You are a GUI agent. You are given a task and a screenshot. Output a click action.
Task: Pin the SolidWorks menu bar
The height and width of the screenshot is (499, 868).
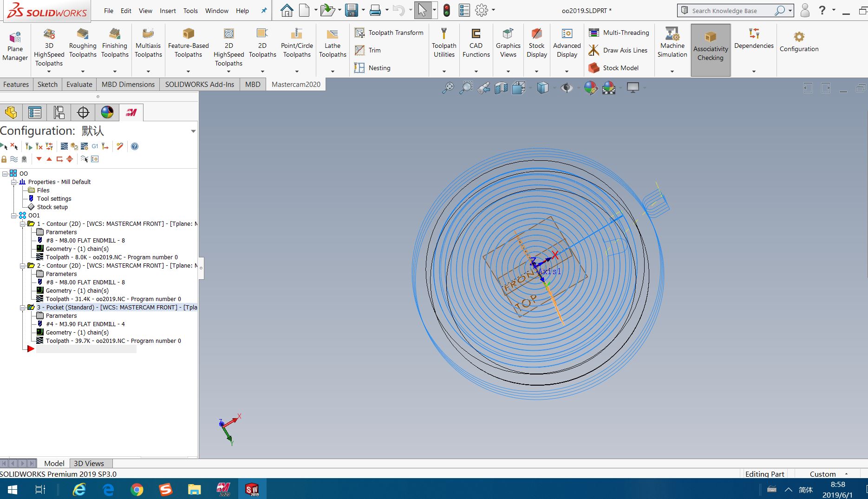pos(264,10)
